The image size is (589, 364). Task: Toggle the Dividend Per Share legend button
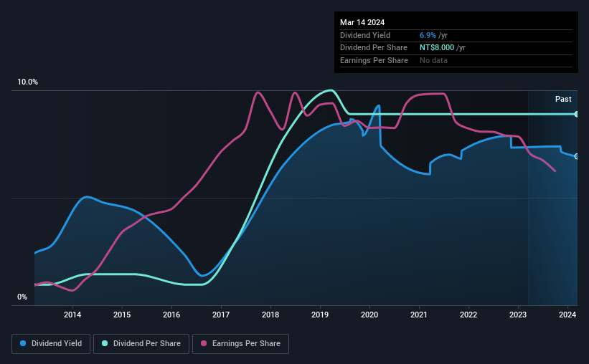pos(141,344)
